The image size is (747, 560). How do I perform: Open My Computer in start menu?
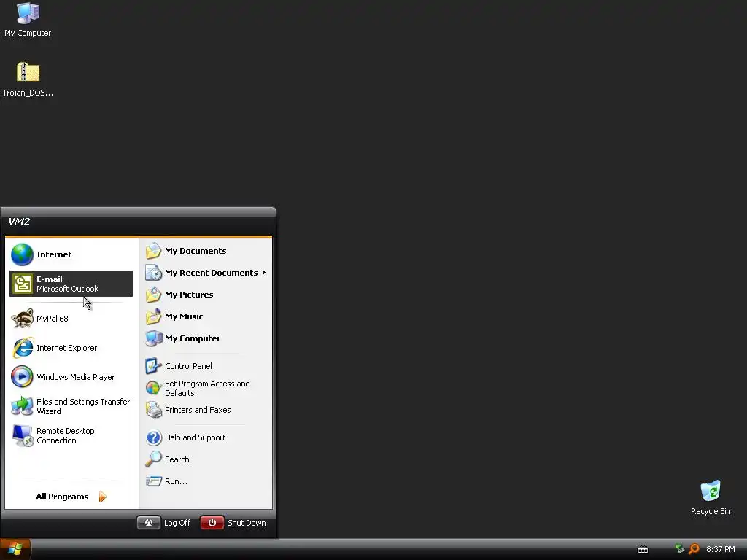pyautogui.click(x=205, y=338)
